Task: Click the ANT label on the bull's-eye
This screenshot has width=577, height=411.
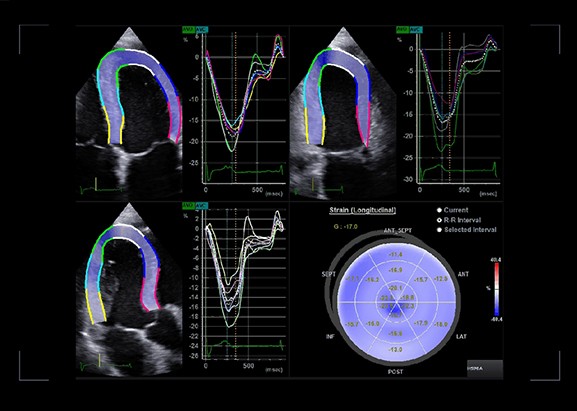Action: click(x=463, y=274)
